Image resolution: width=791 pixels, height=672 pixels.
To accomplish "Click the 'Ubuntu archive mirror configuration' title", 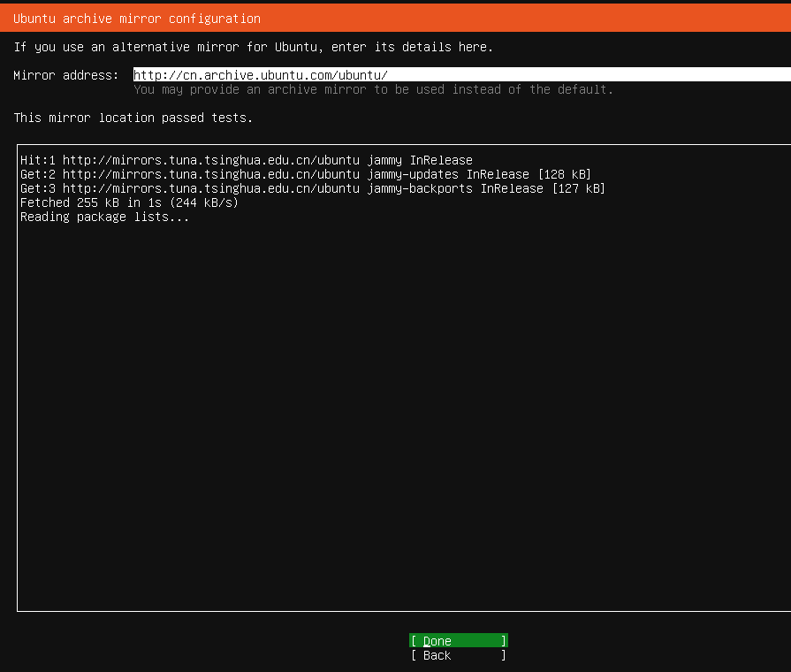I will click(x=137, y=19).
